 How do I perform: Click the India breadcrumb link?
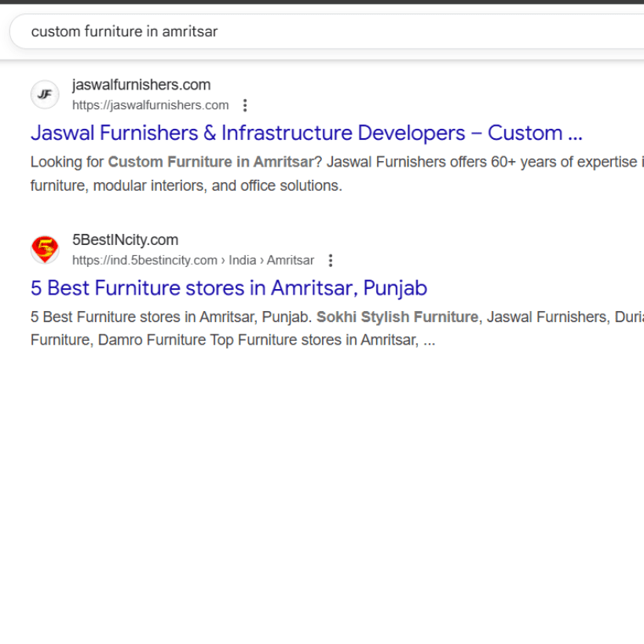(x=243, y=260)
